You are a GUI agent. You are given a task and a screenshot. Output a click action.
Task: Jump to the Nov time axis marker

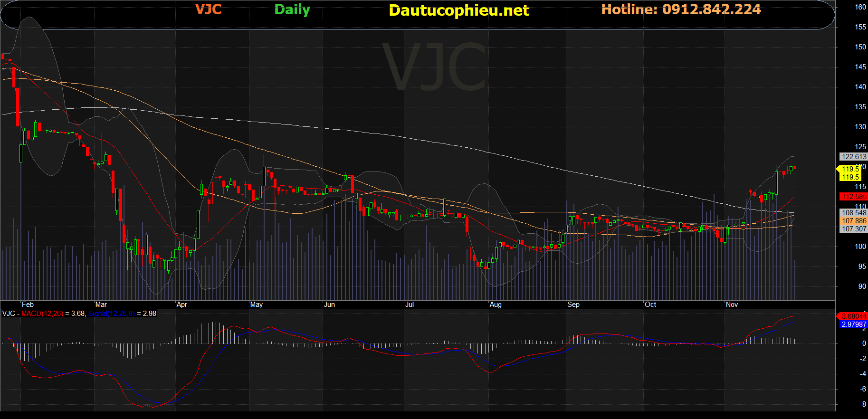732,305
